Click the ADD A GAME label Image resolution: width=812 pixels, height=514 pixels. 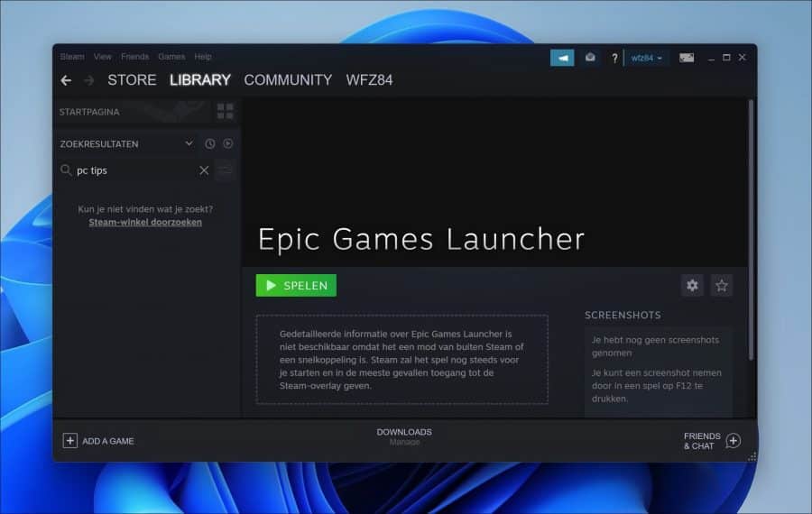108,441
